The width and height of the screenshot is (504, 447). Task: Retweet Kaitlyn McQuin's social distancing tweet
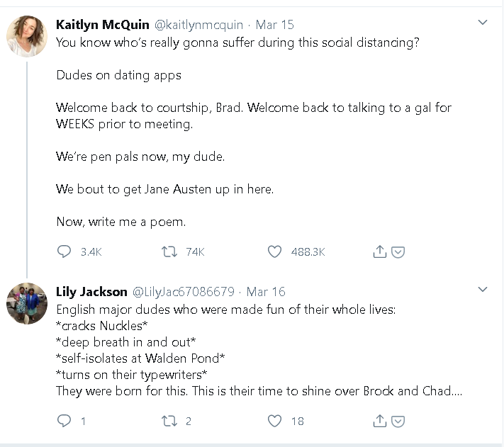(169, 251)
